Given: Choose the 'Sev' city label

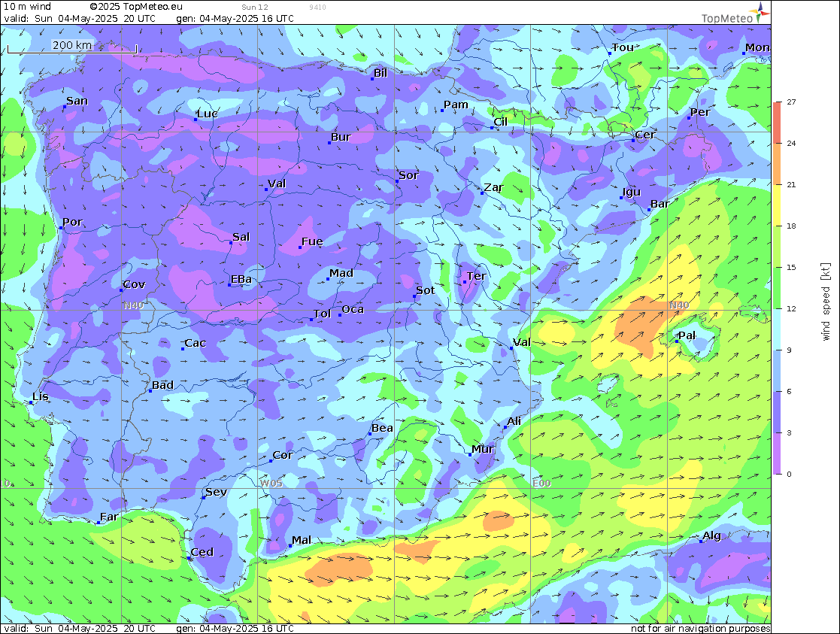Looking at the screenshot, I should click(216, 491).
